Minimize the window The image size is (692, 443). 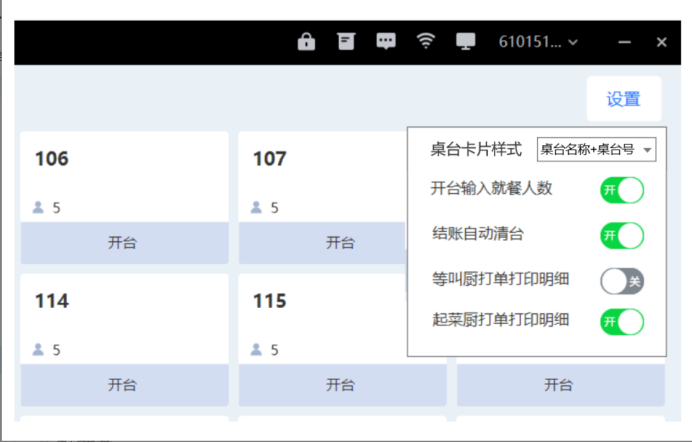pyautogui.click(x=624, y=42)
